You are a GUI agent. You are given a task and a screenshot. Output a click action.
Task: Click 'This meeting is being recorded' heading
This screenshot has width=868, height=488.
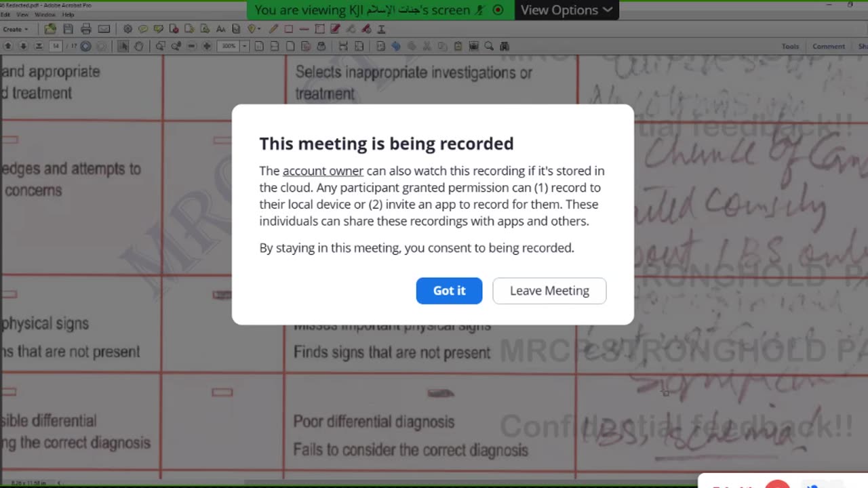tap(387, 144)
